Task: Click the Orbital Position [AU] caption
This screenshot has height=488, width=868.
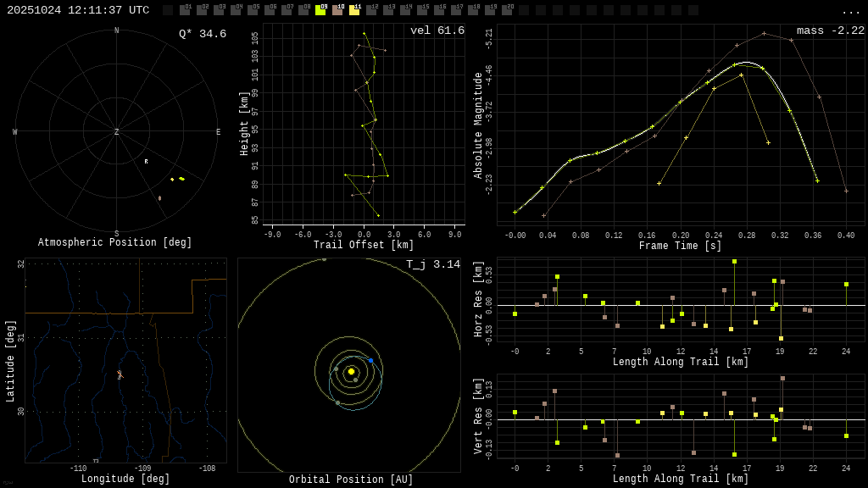Action: 351,480
